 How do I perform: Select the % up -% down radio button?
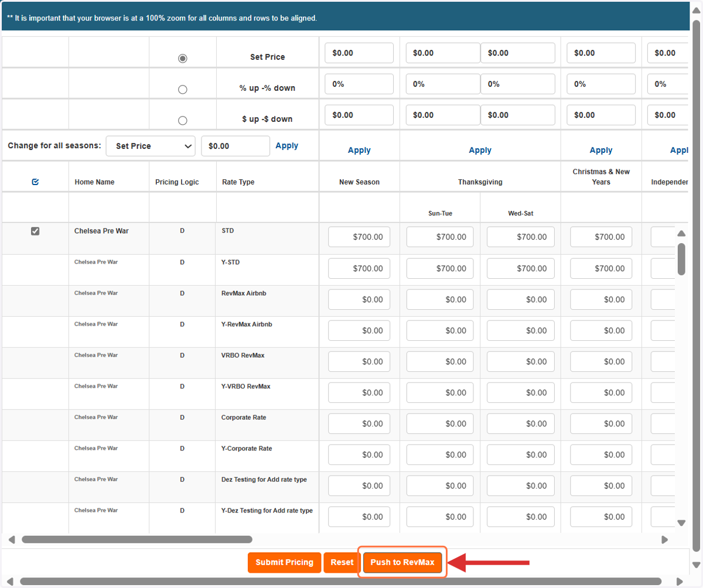pyautogui.click(x=182, y=90)
